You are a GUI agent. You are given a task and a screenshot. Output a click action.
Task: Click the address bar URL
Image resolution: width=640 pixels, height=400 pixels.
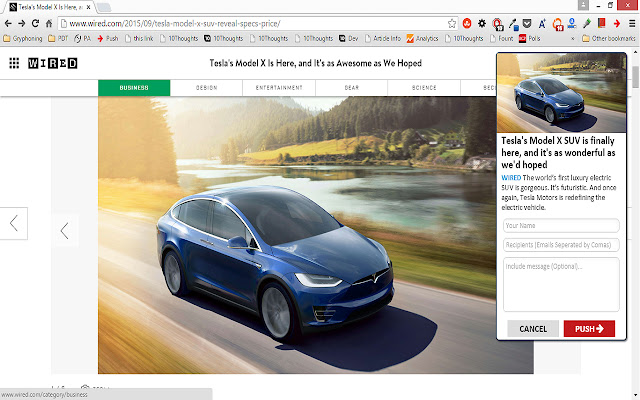(x=175, y=24)
